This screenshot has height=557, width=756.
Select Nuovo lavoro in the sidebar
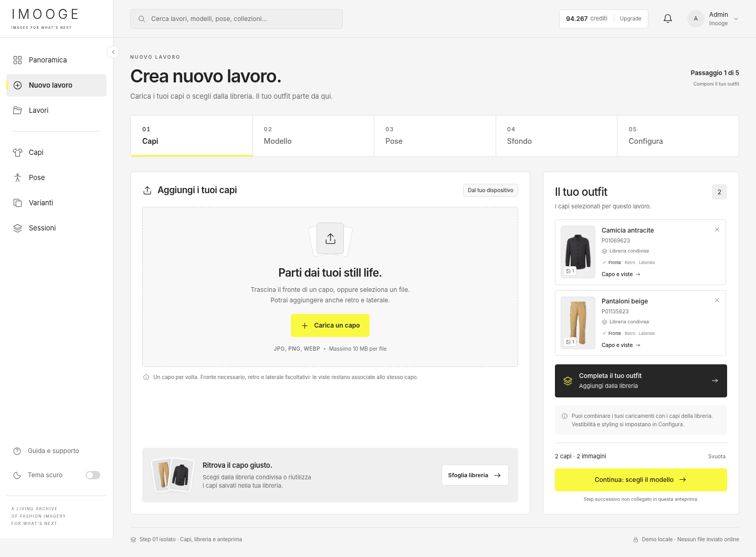click(56, 85)
